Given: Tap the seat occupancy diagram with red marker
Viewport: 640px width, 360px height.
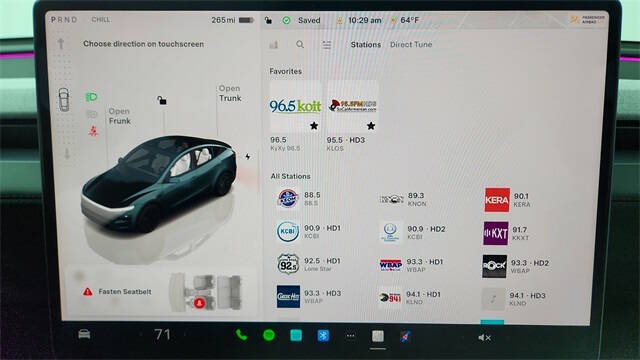Looking at the screenshot, I should [206, 292].
